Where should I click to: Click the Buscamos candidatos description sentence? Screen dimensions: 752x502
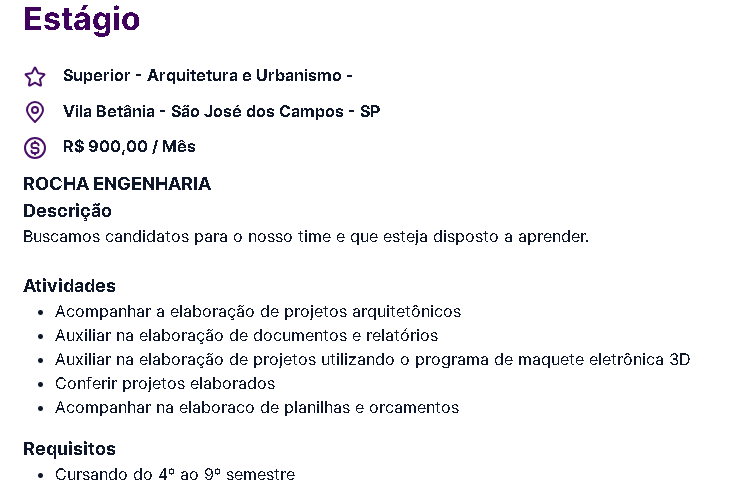pos(306,237)
